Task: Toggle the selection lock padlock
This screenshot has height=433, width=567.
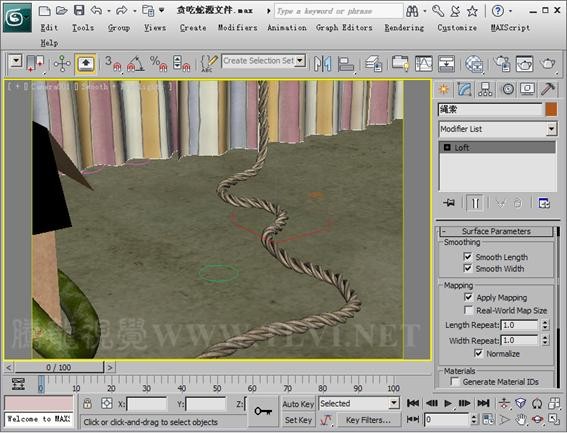Action: click(87, 403)
